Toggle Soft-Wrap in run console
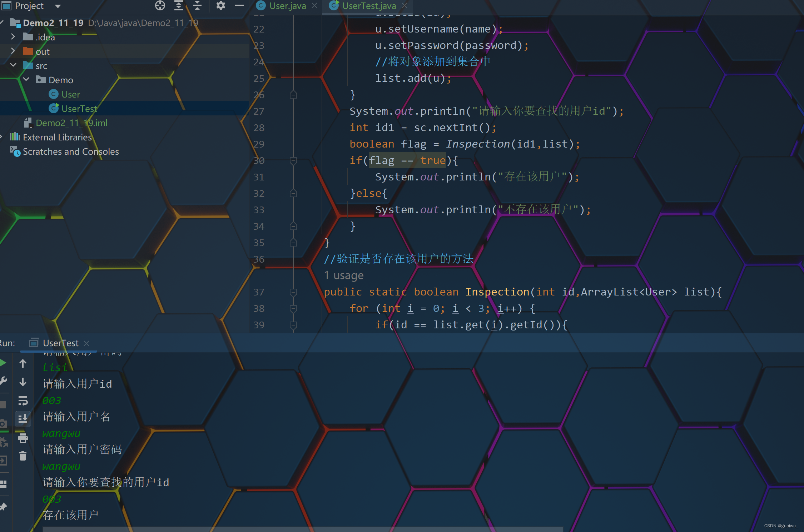The image size is (804, 532). (x=23, y=401)
